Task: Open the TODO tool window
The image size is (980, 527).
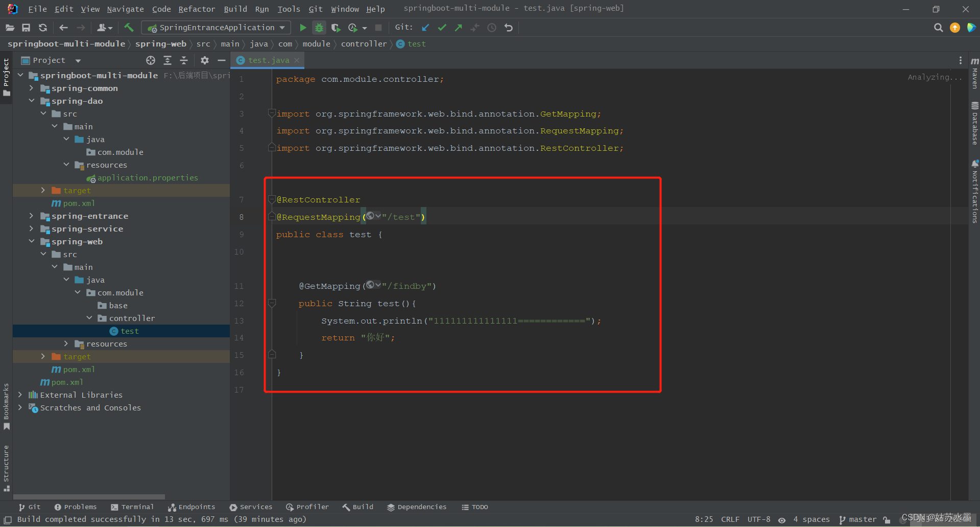Action: coord(475,507)
